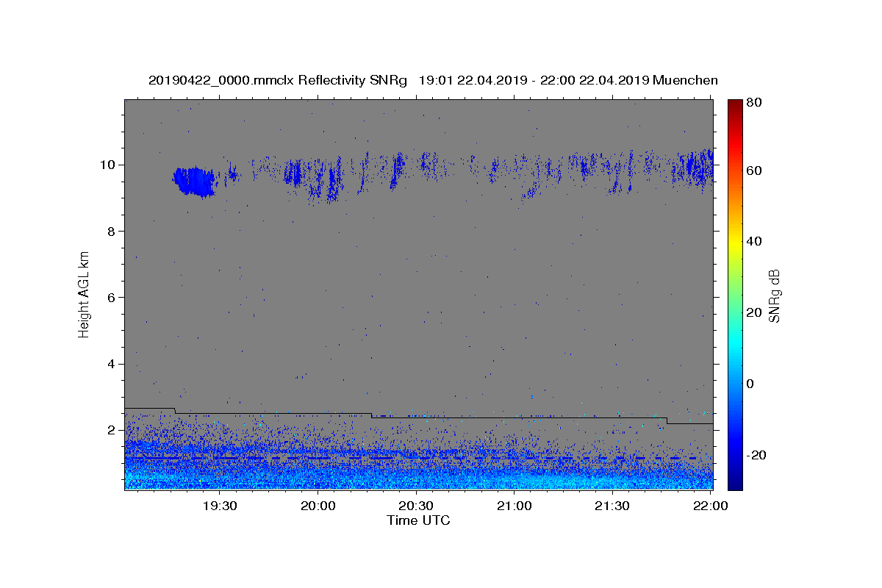
Task: Click the colorbar label '60'
Action: coord(756,171)
